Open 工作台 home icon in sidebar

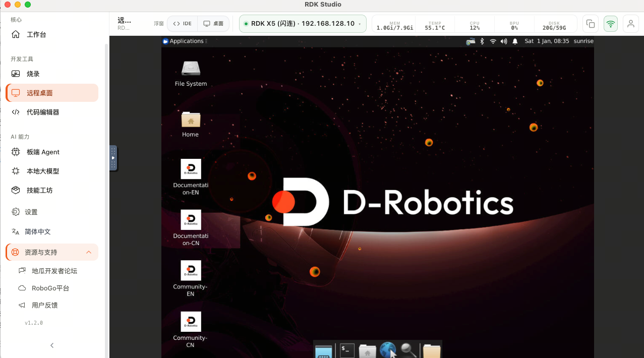16,35
